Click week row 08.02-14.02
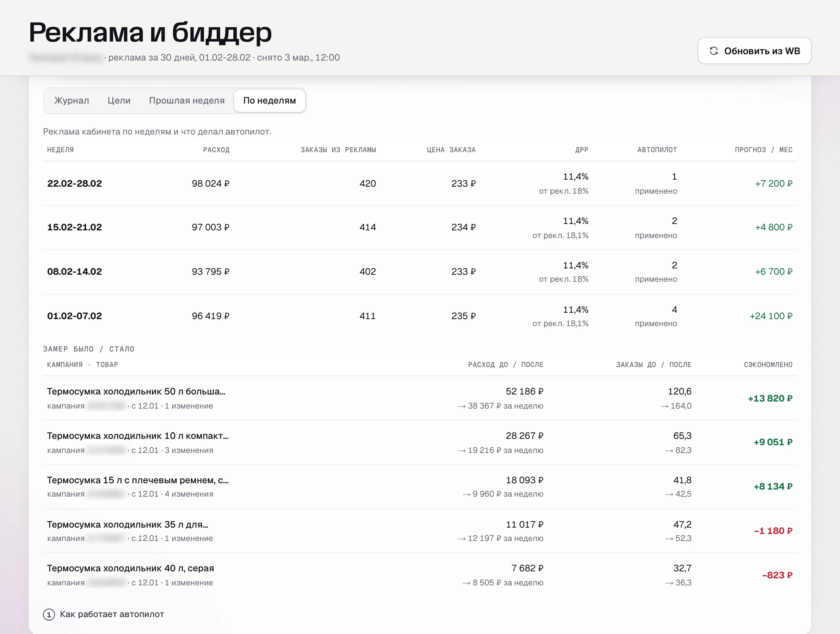840x634 pixels. [x=420, y=272]
